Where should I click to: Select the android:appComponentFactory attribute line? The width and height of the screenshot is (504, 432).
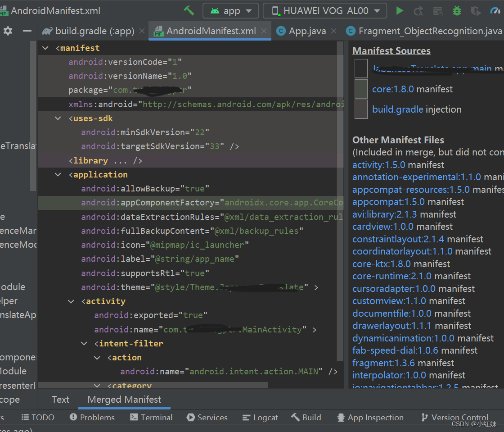click(x=190, y=203)
